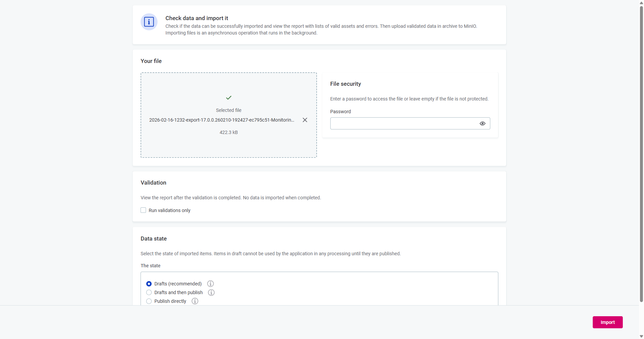Select the "Drafts and then publish" option
This screenshot has width=644, height=339.
pos(149,292)
